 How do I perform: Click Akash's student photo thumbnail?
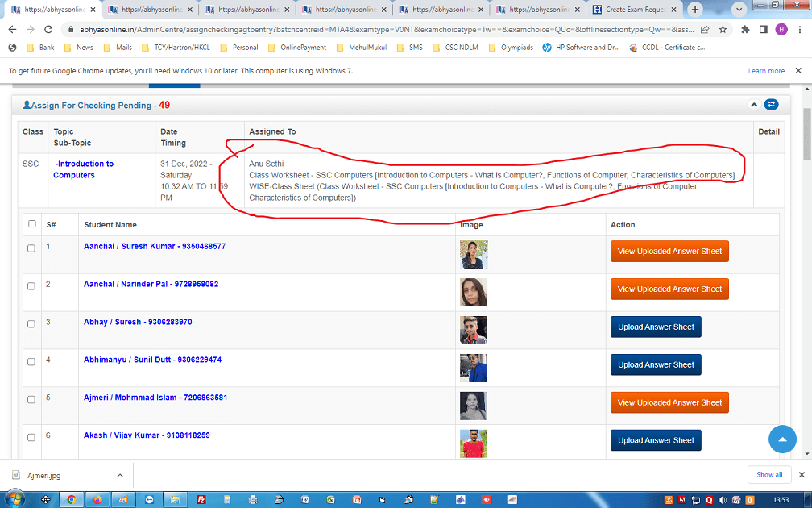[x=474, y=443]
